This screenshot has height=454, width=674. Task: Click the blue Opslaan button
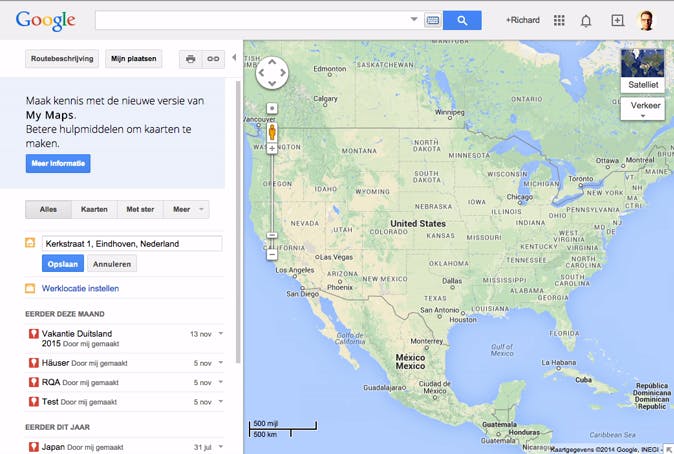point(63,264)
